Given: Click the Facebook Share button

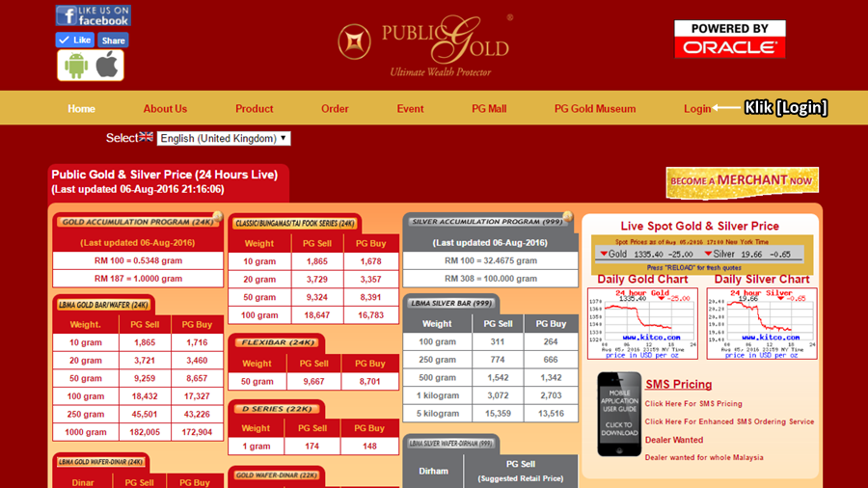Looking at the screenshot, I should click(113, 41).
